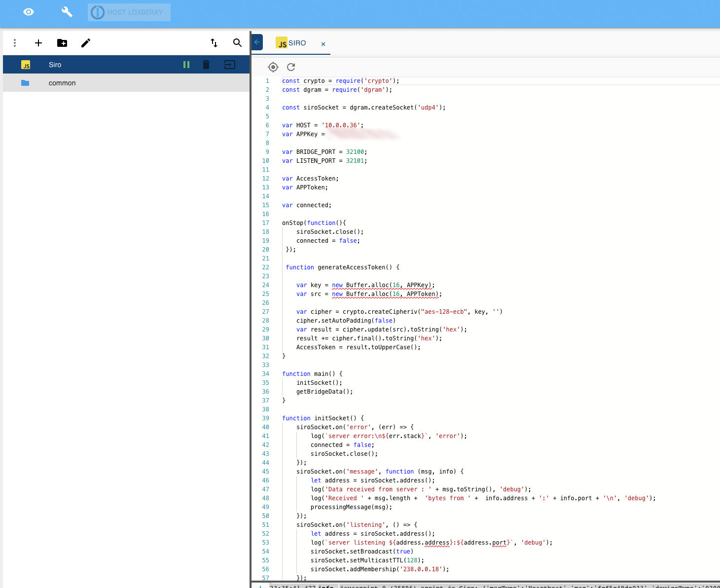
Task: Click the HOST LOXBERRY button
Action: [129, 12]
